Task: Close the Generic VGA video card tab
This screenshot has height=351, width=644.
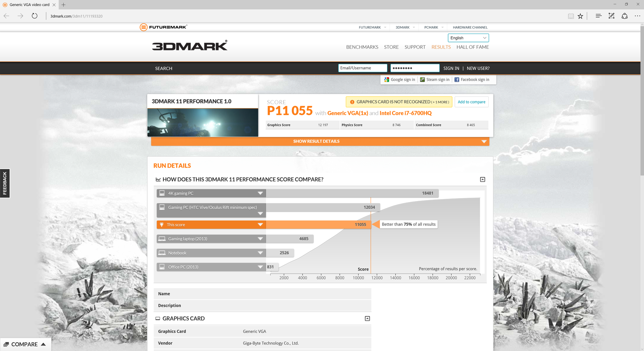Action: pos(54,5)
